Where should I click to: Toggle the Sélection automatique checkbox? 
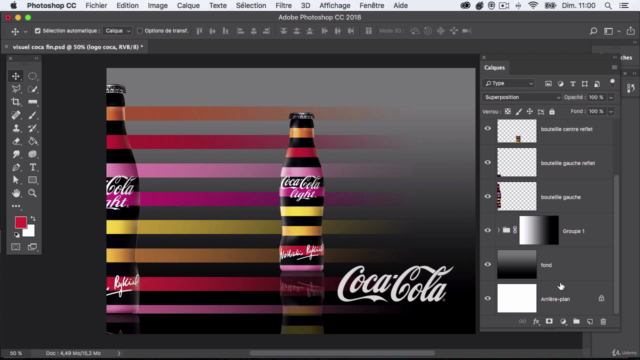(38, 31)
